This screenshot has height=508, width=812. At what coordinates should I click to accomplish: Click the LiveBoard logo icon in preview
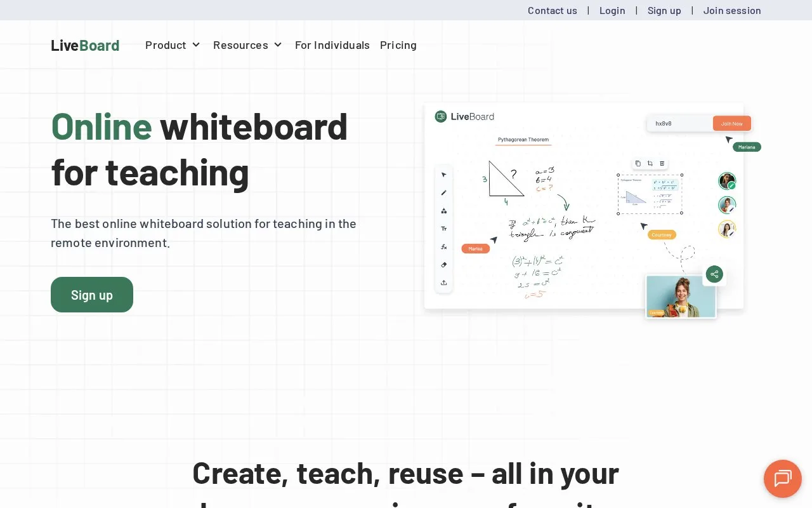[x=441, y=116]
